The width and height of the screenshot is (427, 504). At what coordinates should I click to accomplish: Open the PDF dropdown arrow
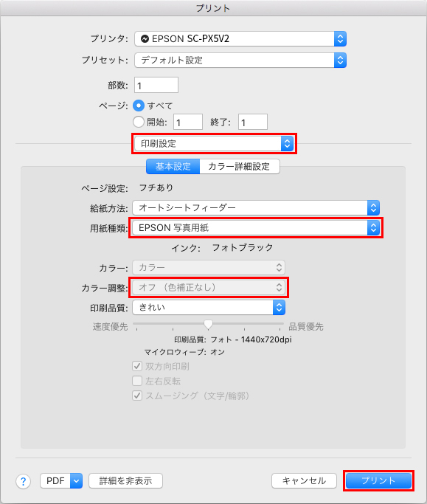tap(76, 481)
